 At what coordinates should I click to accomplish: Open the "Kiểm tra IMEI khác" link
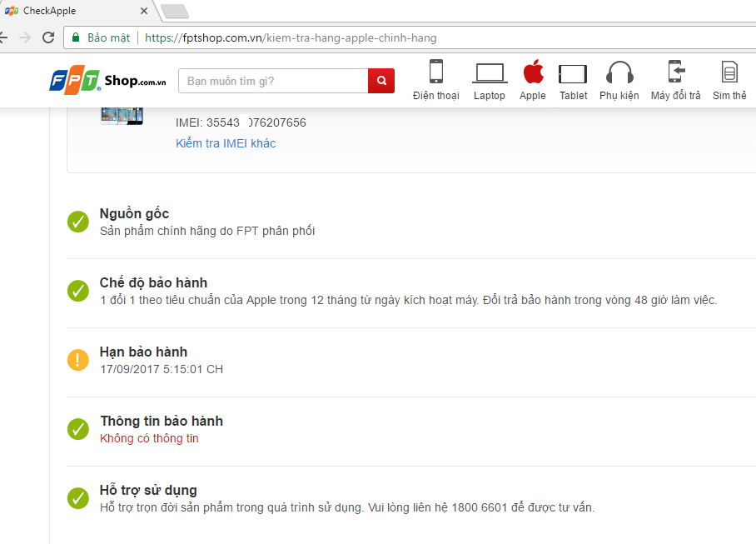(x=226, y=143)
